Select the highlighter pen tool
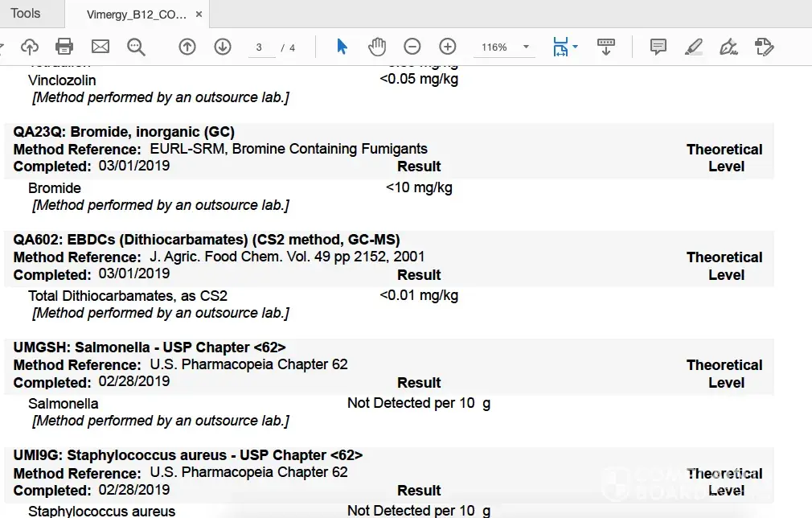 pyautogui.click(x=694, y=47)
